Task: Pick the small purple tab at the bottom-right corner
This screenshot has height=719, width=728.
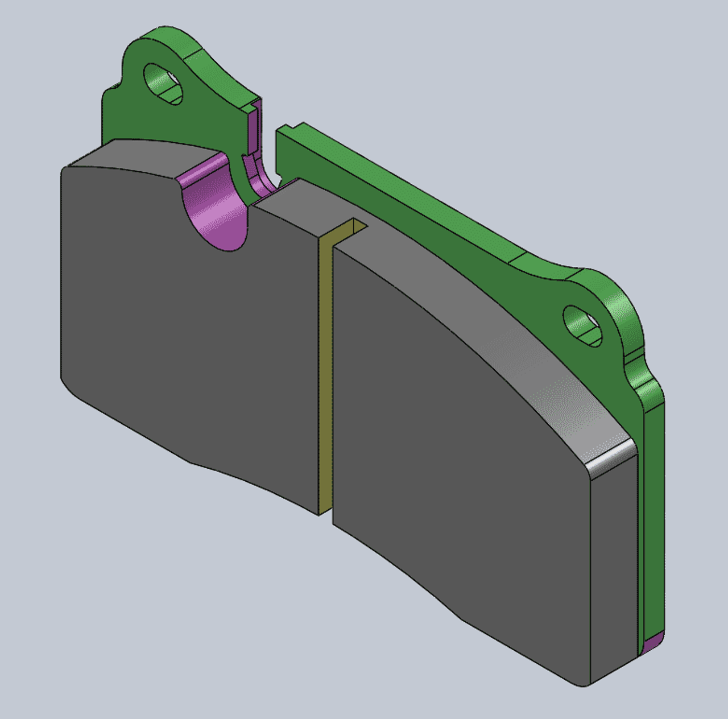Action: [x=652, y=643]
